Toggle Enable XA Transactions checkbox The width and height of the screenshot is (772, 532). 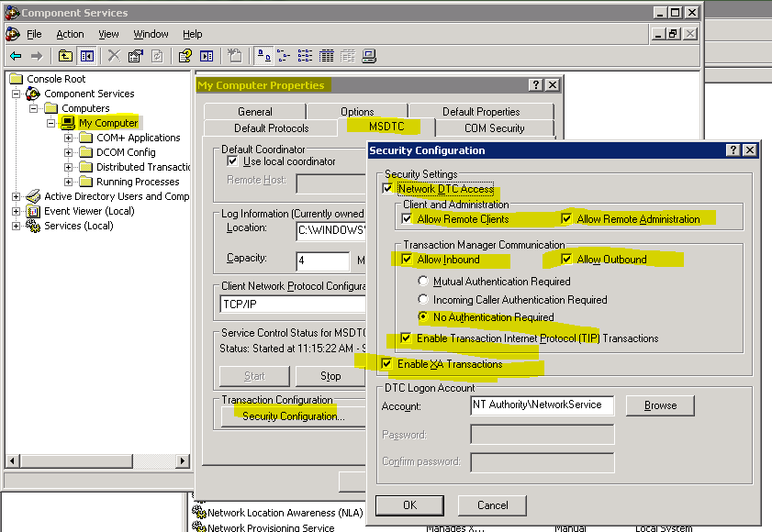[x=386, y=364]
